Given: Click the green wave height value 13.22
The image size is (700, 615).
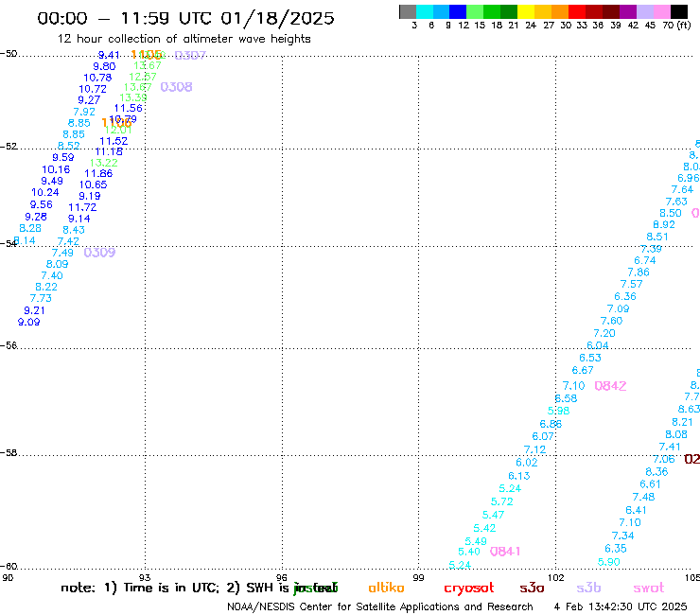Looking at the screenshot, I should (103, 163).
